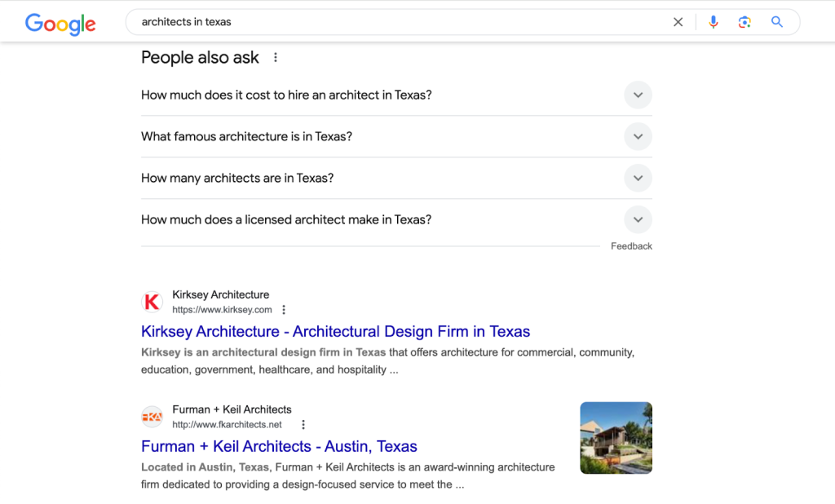The image size is (835, 504).
Task: Click the Furman + Keil house thumbnail
Action: 616,438
